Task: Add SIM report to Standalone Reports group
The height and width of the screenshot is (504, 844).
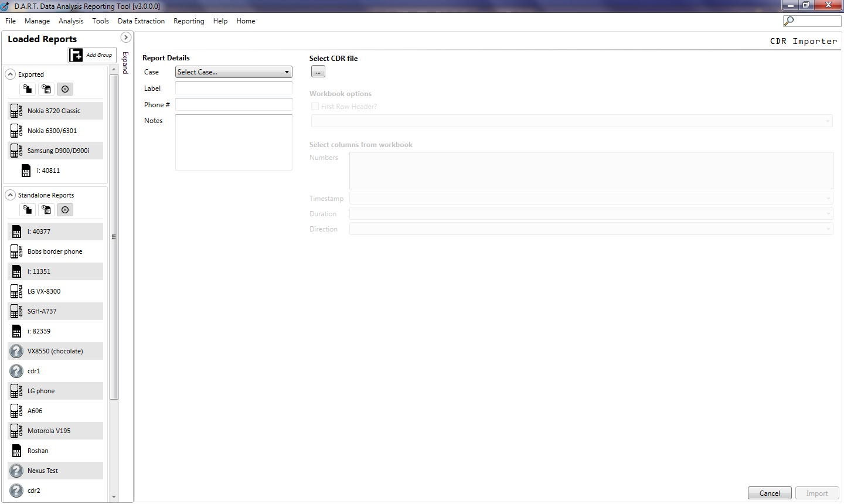Action: pos(46,210)
